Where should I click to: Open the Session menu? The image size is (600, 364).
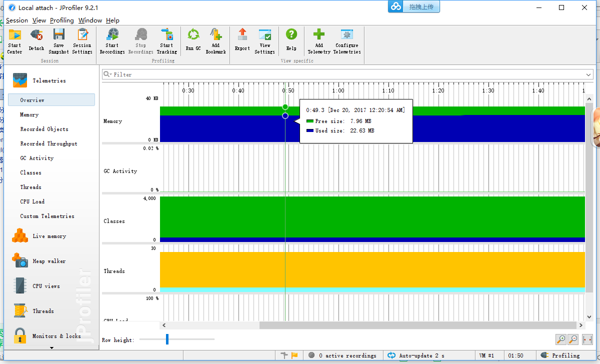coord(17,20)
